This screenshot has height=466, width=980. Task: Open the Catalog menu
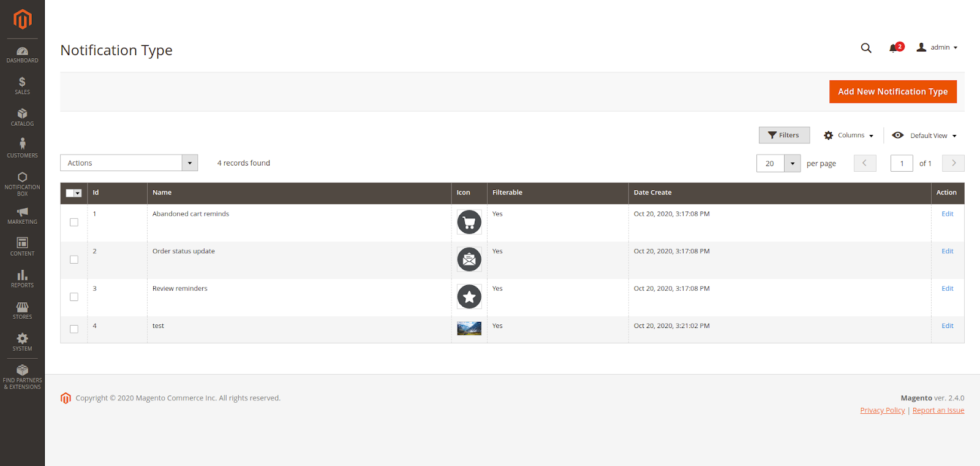pyautogui.click(x=22, y=118)
